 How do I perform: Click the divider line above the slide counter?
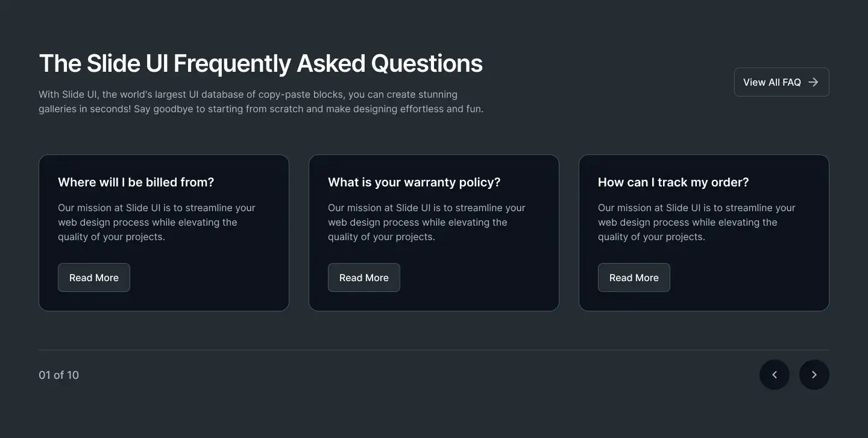tap(434, 350)
